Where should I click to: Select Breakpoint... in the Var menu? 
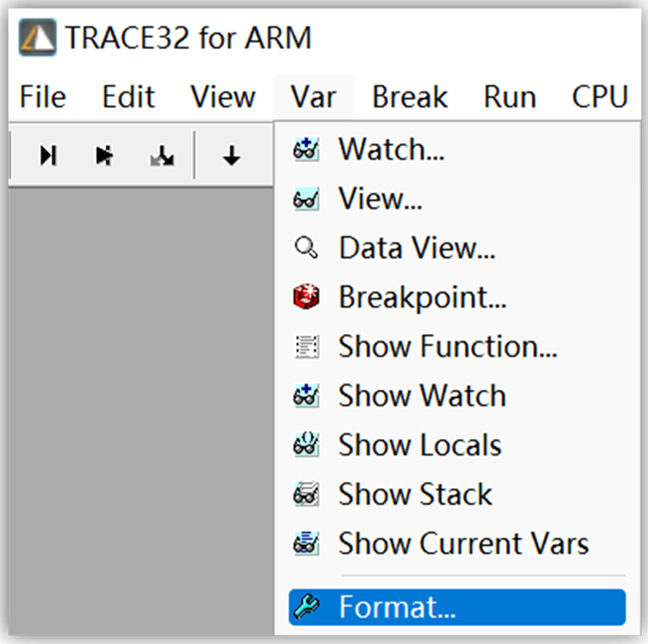point(421,296)
